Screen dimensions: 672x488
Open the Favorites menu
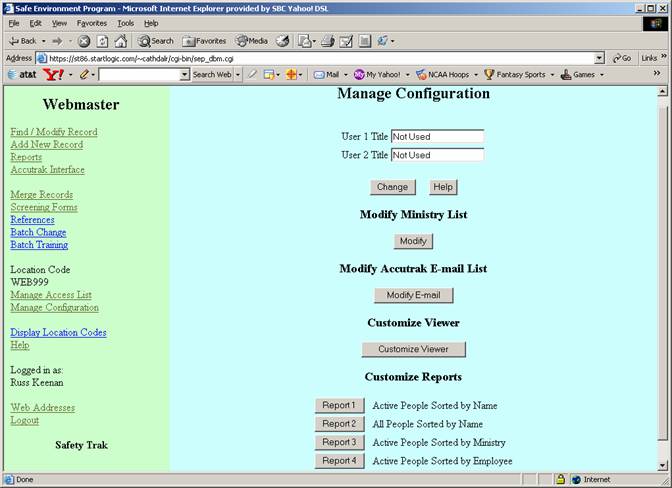coord(91,22)
